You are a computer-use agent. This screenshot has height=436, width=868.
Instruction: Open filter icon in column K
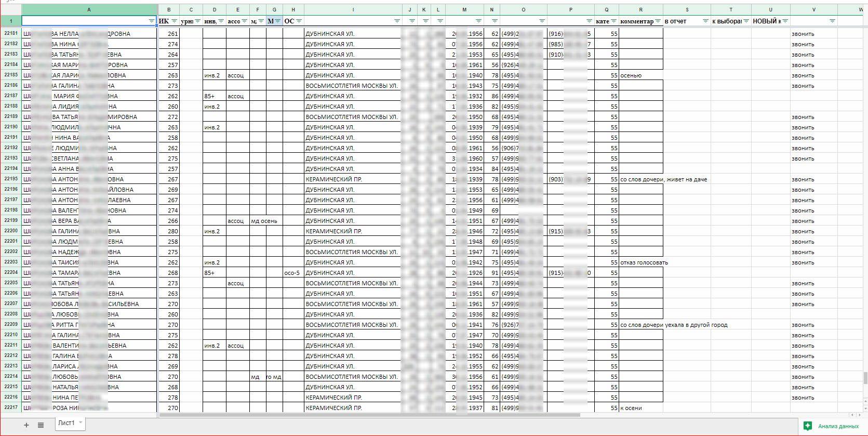[425, 21]
